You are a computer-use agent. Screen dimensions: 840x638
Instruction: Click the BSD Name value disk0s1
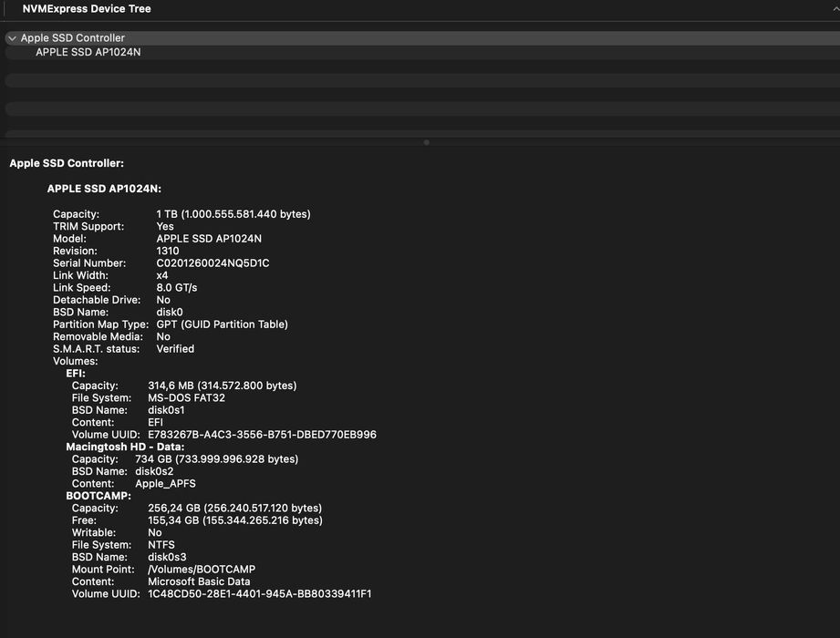point(166,410)
